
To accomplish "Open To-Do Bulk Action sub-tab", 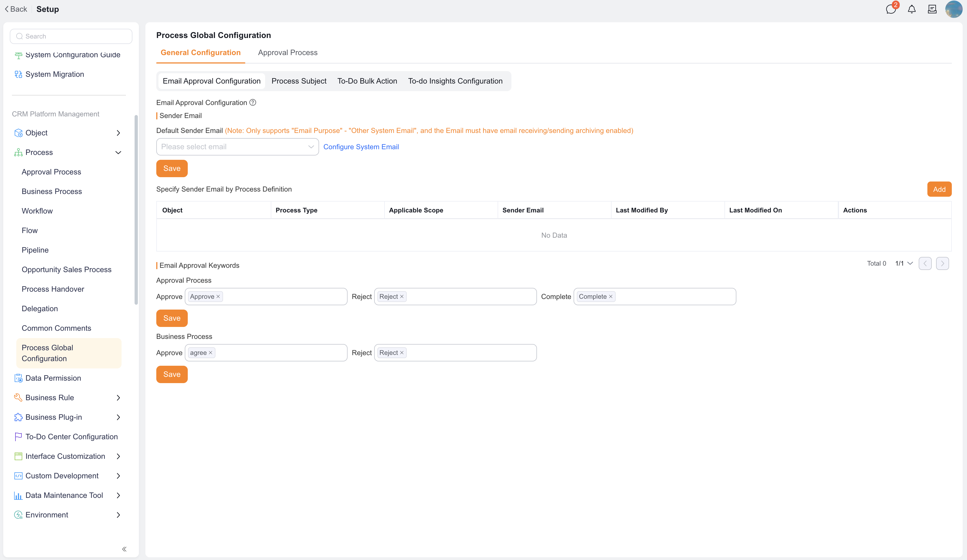I will pyautogui.click(x=367, y=81).
